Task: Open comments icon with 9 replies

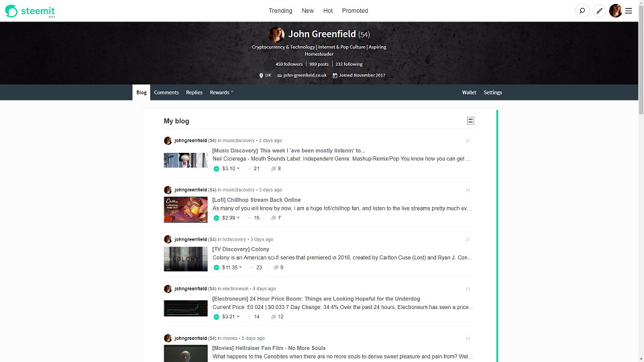Action: [278, 267]
